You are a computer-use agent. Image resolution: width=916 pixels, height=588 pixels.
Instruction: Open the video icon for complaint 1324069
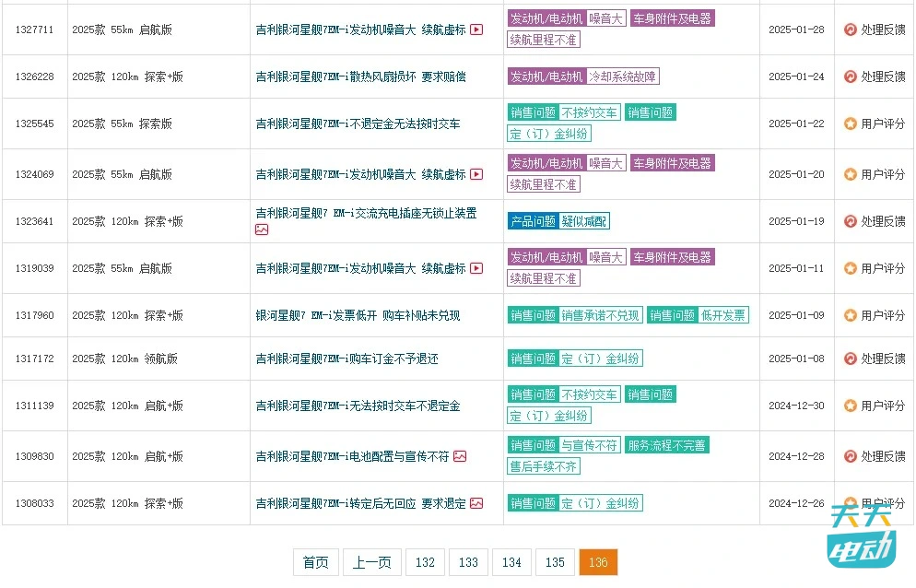click(476, 174)
